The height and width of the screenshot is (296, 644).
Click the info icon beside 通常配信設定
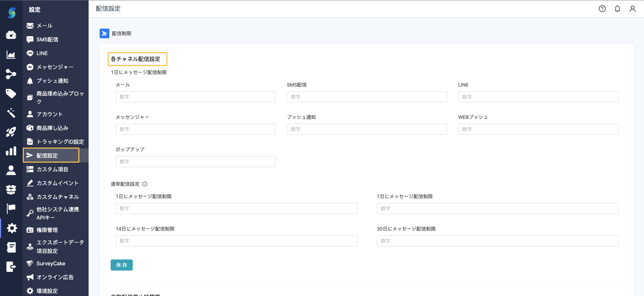(x=145, y=184)
